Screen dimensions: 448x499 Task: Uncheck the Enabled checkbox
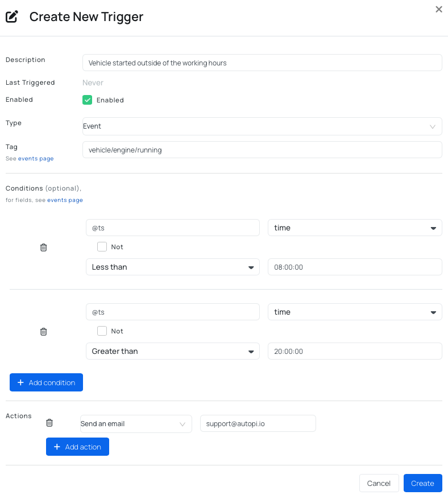[88, 100]
